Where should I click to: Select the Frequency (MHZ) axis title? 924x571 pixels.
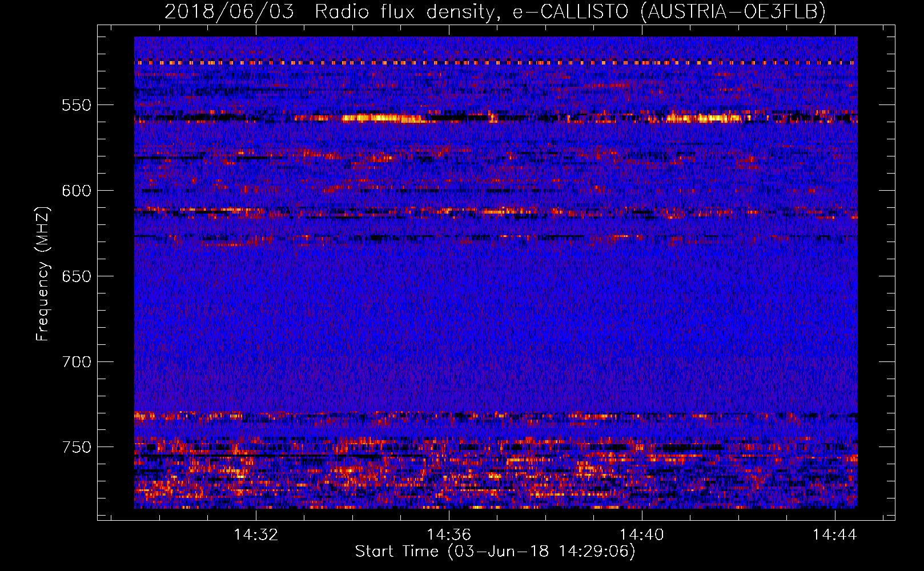point(43,274)
